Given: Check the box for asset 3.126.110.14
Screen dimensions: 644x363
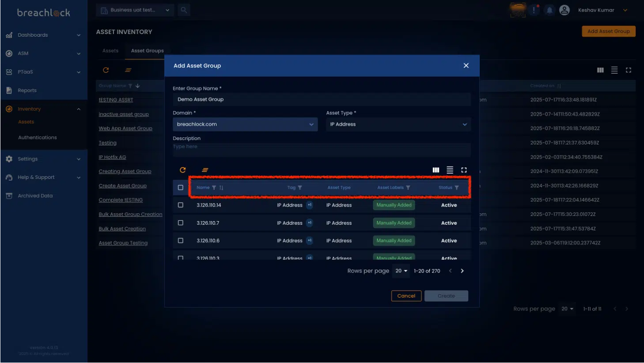Looking at the screenshot, I should click(181, 205).
